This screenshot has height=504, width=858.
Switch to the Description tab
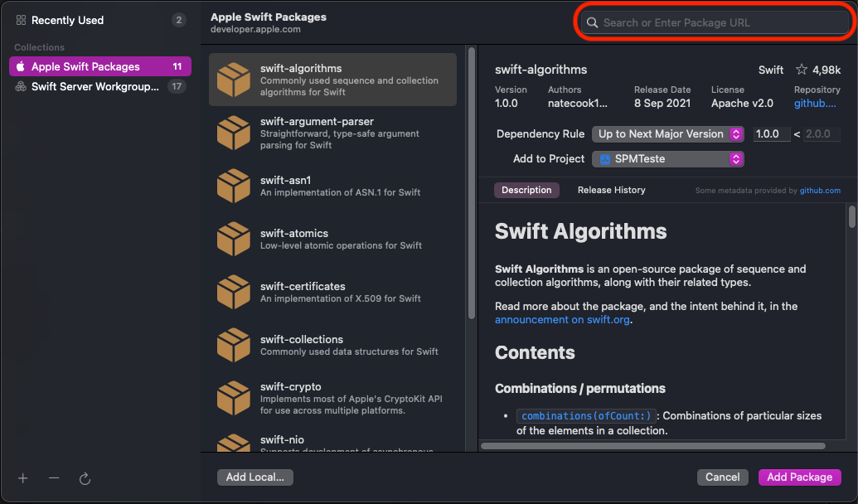526,190
